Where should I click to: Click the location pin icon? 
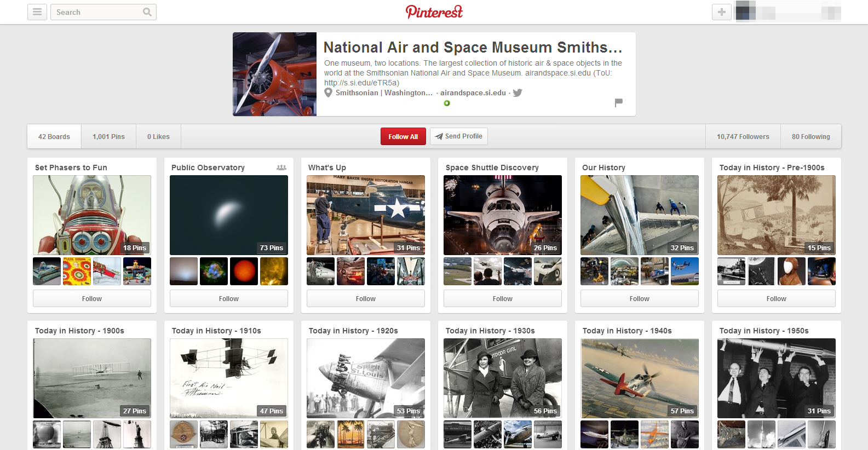(x=328, y=93)
